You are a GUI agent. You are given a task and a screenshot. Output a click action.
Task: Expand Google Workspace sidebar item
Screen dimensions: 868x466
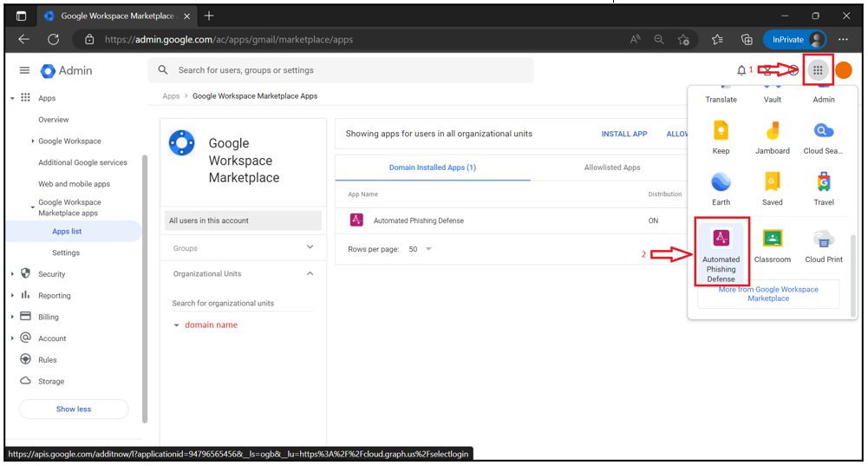pos(33,141)
